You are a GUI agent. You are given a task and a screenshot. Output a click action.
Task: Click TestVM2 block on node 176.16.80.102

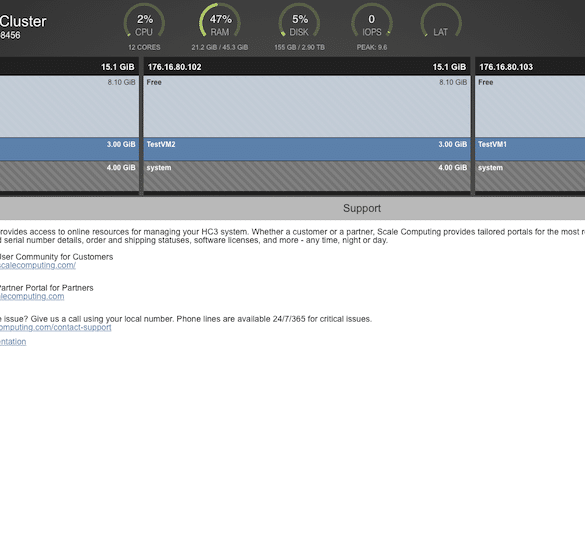(x=307, y=149)
